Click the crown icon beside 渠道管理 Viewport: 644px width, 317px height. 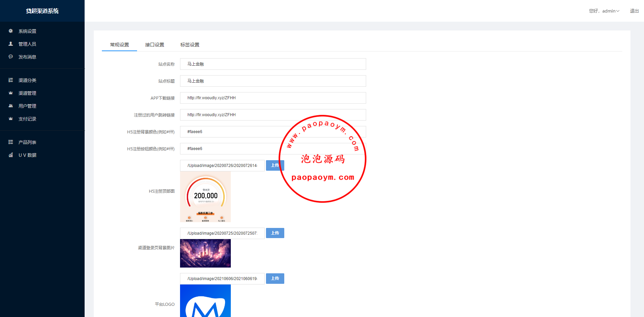click(11, 93)
